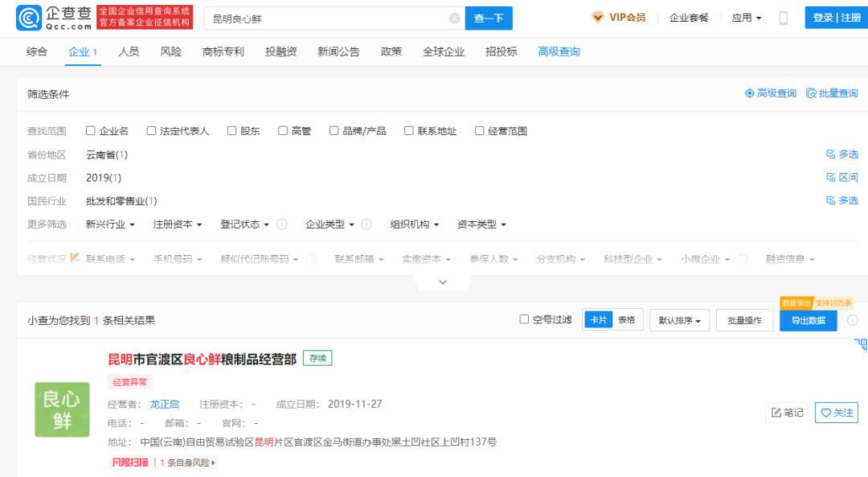This screenshot has height=477, width=868.
Task: Open the 注册资本 filter dropdown
Action: [x=178, y=224]
